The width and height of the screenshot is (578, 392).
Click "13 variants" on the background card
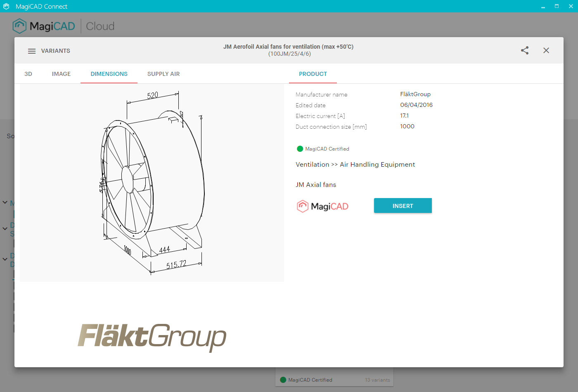click(x=377, y=380)
